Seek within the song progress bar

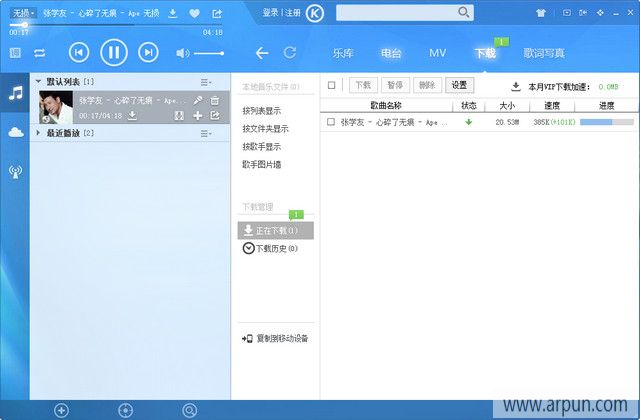pos(116,25)
